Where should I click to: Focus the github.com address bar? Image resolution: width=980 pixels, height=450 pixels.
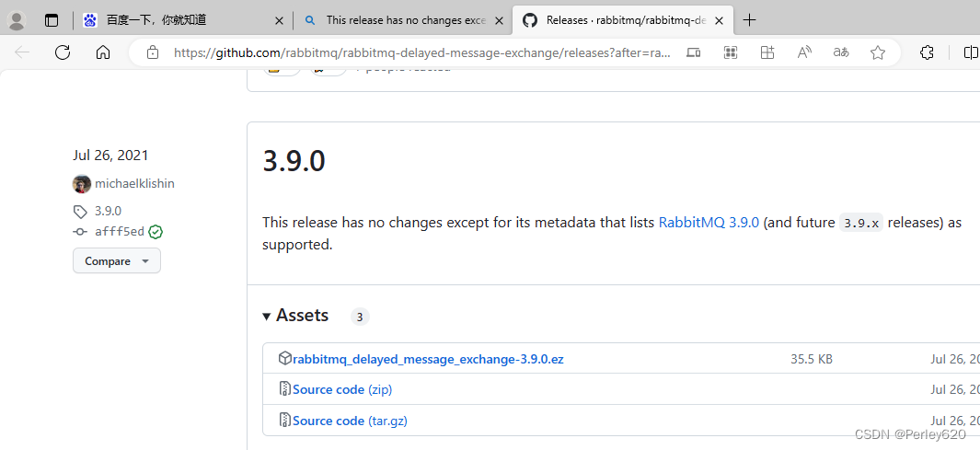[421, 52]
